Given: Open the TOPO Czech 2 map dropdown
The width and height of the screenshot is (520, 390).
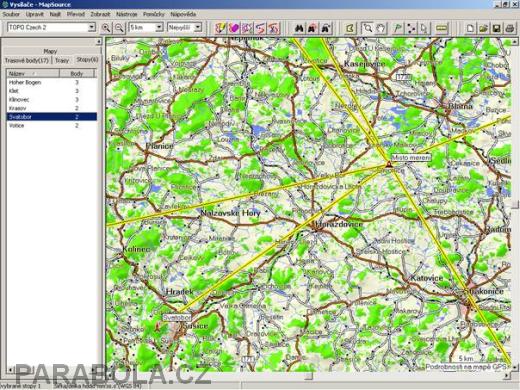Looking at the screenshot, I should pos(52,27).
